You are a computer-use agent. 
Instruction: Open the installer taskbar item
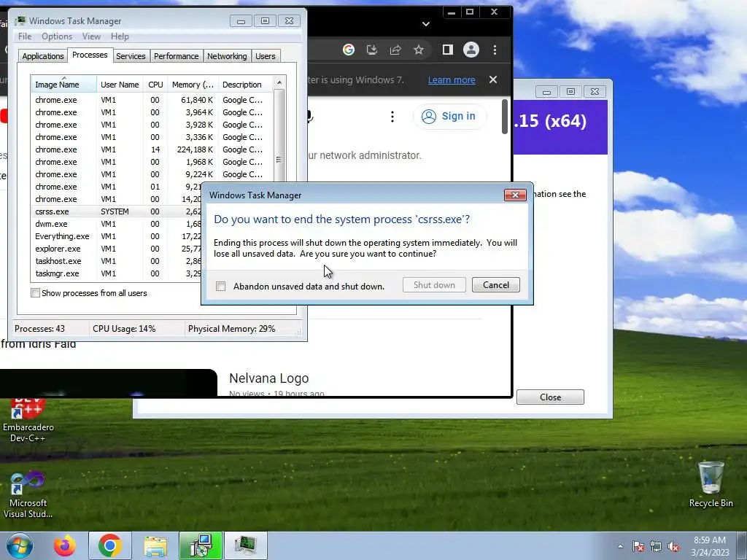(x=201, y=545)
